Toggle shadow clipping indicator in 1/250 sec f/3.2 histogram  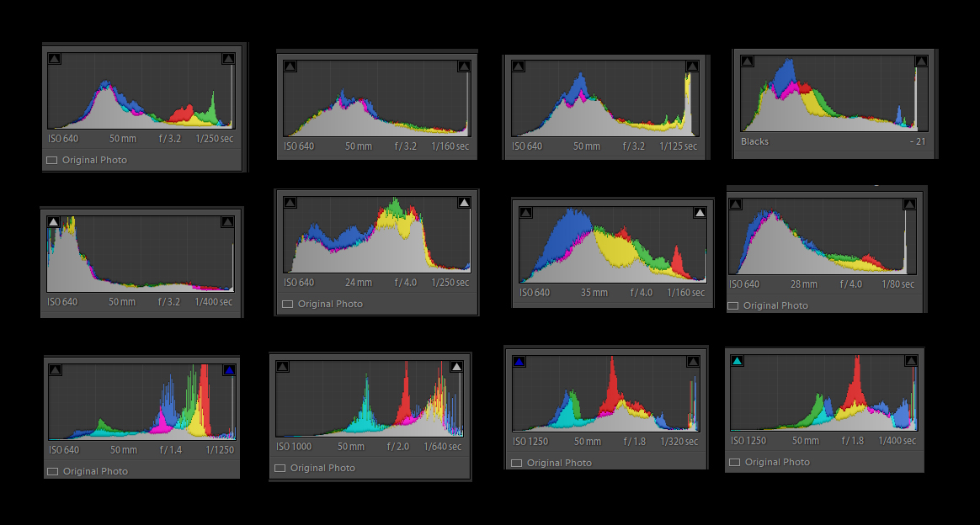[55, 59]
